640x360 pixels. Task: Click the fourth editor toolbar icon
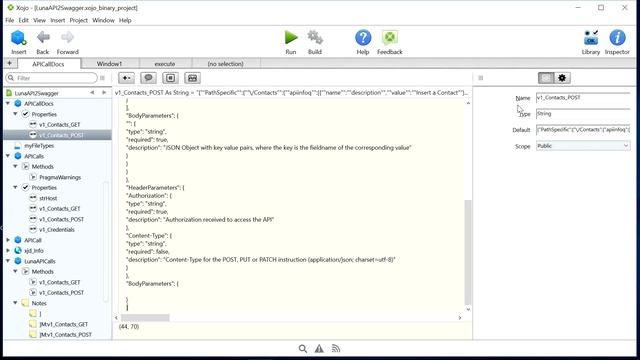[x=193, y=78]
